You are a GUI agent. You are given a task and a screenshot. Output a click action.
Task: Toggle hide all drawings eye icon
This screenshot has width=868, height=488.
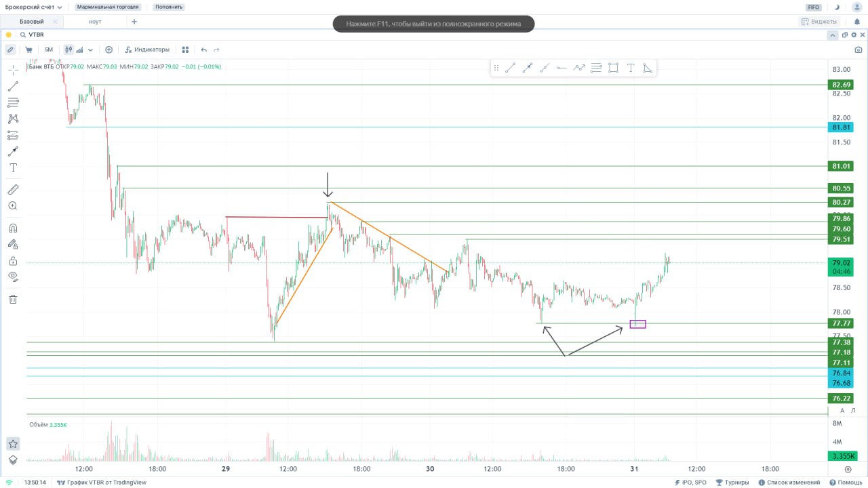click(x=13, y=276)
